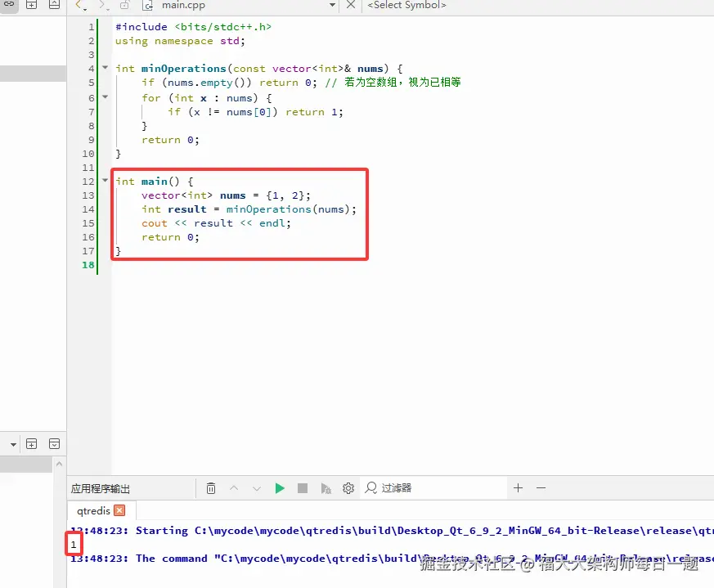Click 'main' identifier on line 12
Image resolution: width=714 pixels, height=588 pixels.
pos(155,182)
